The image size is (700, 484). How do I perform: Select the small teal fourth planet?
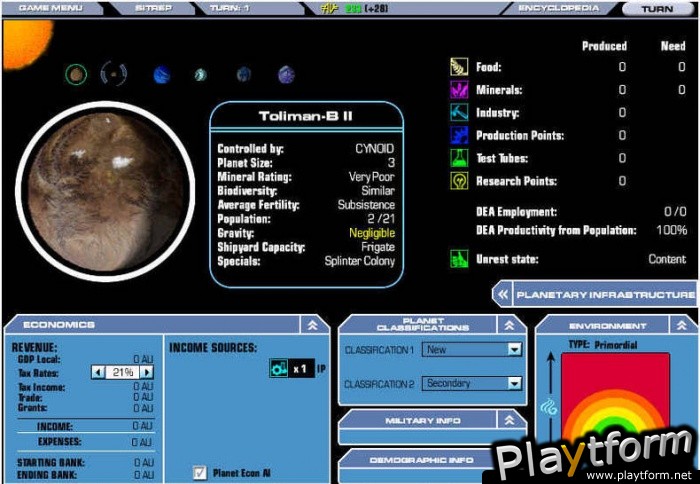coord(200,75)
